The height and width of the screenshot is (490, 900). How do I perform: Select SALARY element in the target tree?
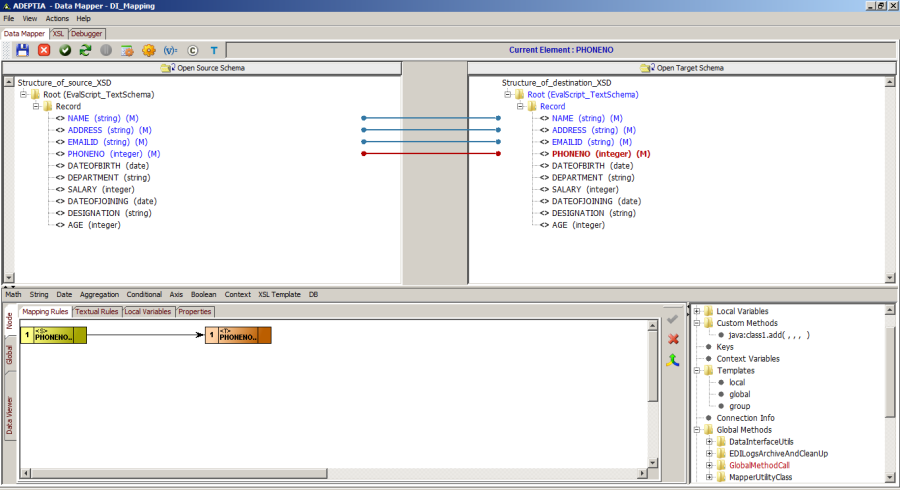(x=566, y=189)
